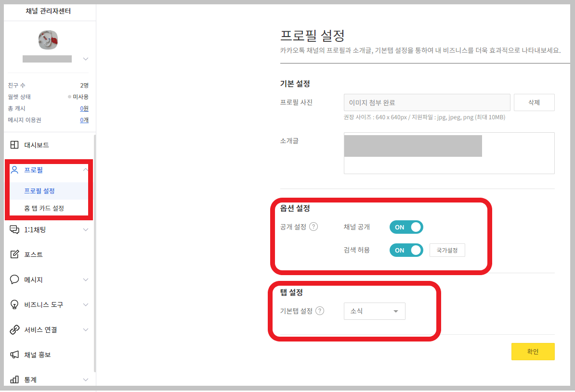Click the 공개 설정 help question mark
Image resolution: width=575 pixels, height=392 pixels.
click(x=314, y=227)
